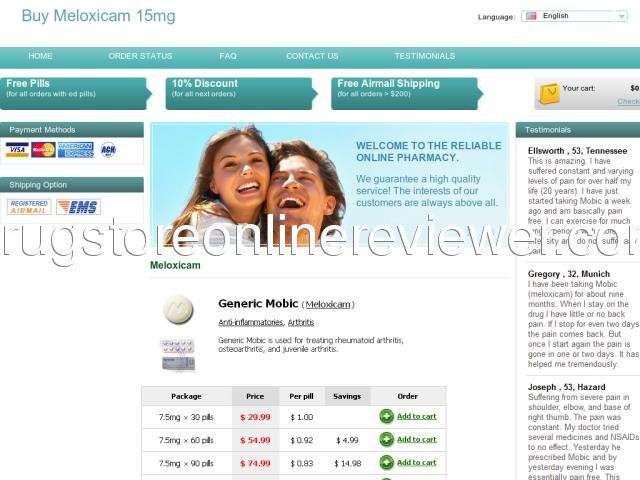Click the Price column header

255,396
